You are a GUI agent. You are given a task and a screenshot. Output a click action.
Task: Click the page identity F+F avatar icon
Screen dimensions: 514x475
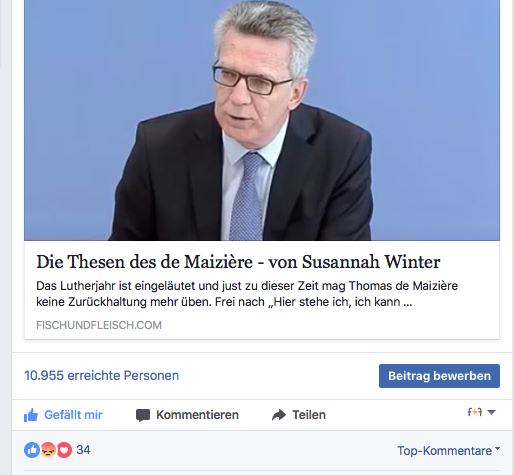[475, 412]
